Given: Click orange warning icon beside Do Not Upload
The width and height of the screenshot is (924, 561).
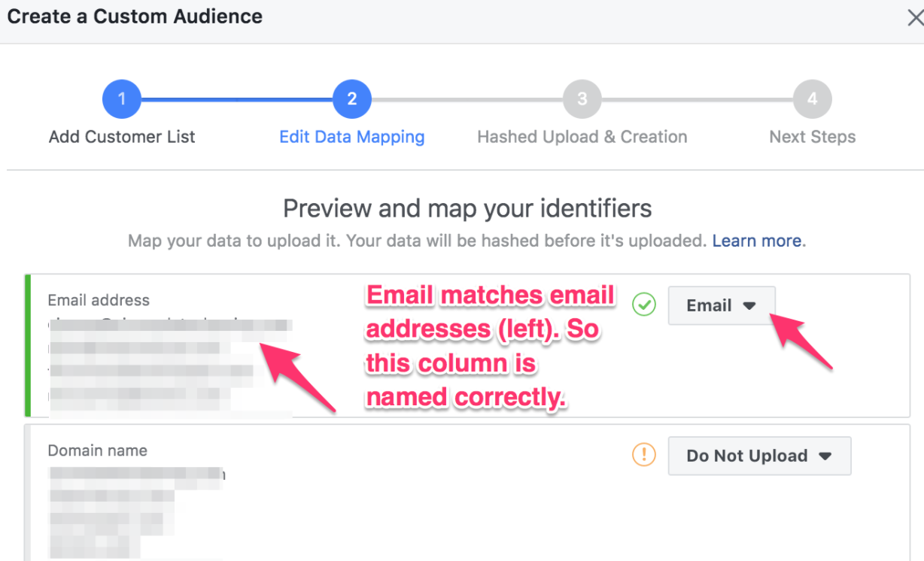Looking at the screenshot, I should (x=643, y=454).
